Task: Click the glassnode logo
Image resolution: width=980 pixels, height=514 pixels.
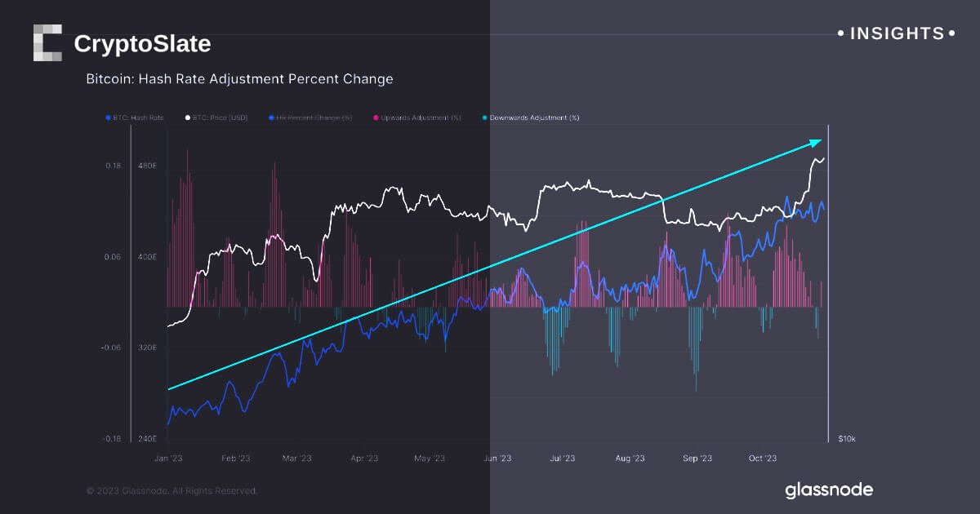Action: tap(829, 490)
